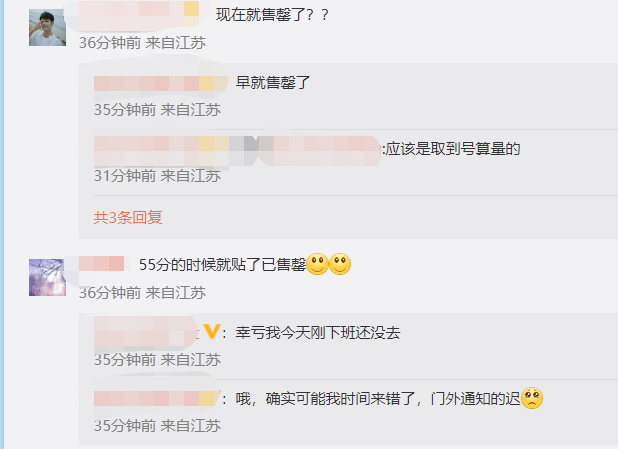Open the purple landscape avatar of second commenter
This screenshot has height=449, width=618.
[x=47, y=278]
